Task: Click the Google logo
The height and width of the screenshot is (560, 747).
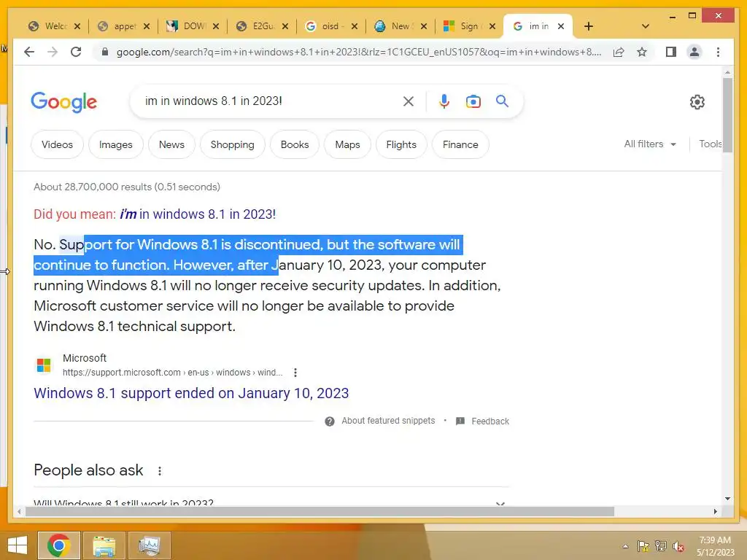Action: click(64, 102)
